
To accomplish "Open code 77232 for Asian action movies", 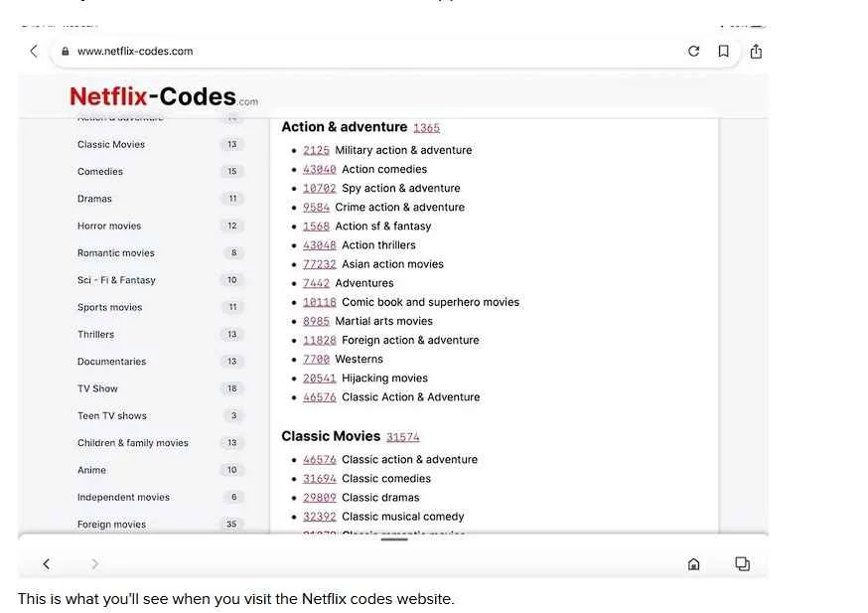I will (x=320, y=264).
